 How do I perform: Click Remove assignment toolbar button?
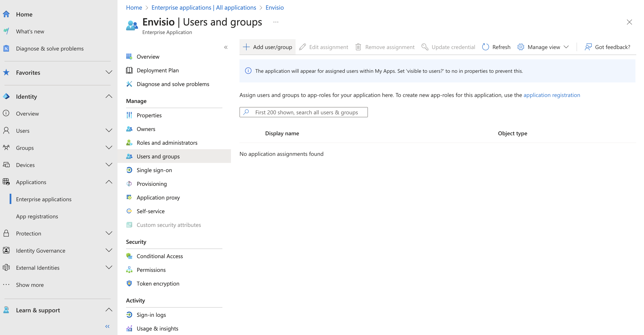pos(385,47)
